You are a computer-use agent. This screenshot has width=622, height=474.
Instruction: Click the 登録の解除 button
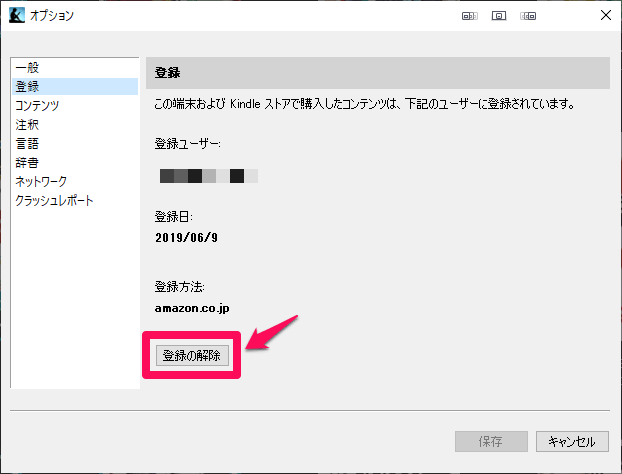[192, 355]
